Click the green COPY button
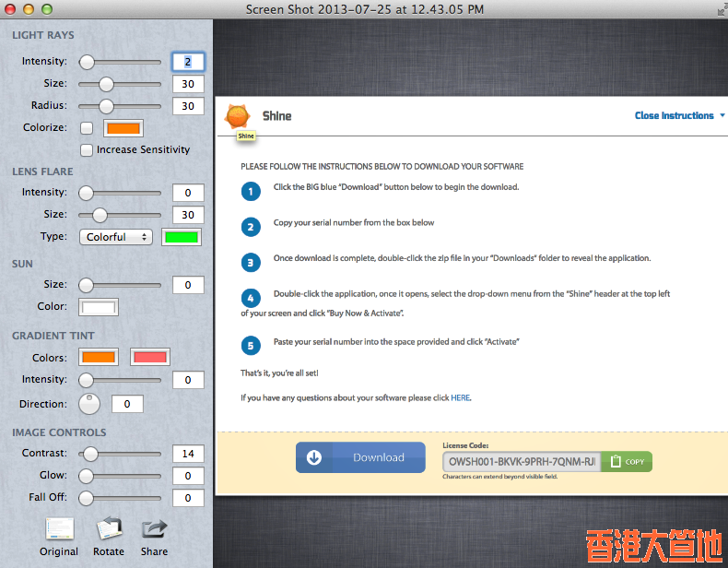This screenshot has width=728, height=568. click(x=627, y=462)
